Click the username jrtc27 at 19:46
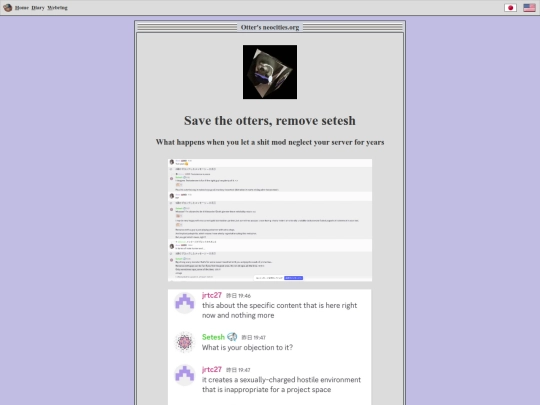Viewport: 540px width, 405px height. coord(211,295)
